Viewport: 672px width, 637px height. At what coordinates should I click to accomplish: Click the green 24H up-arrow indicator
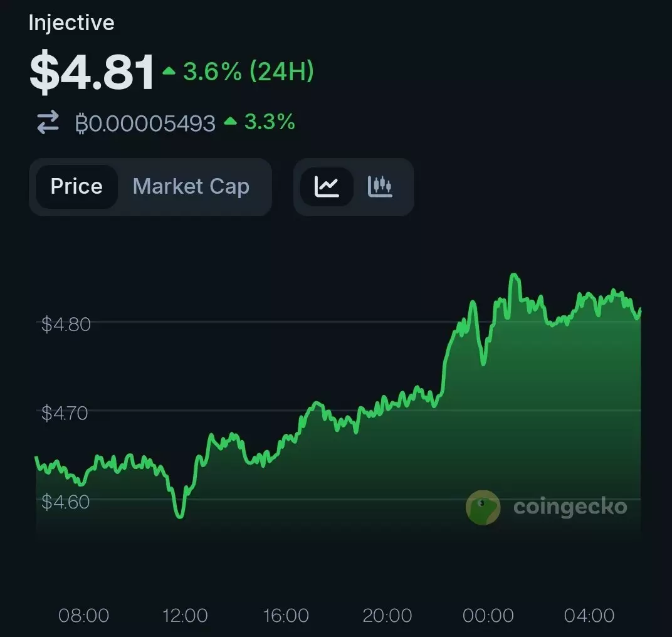[169, 71]
